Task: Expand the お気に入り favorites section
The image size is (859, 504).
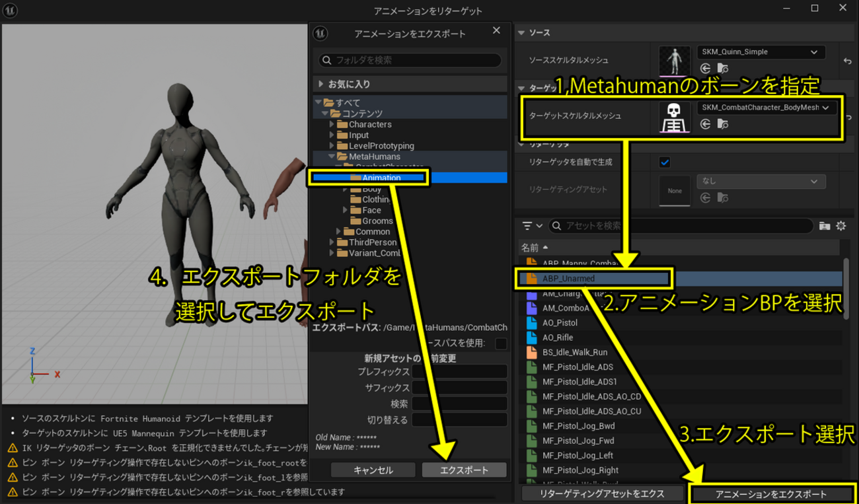Action: (321, 84)
